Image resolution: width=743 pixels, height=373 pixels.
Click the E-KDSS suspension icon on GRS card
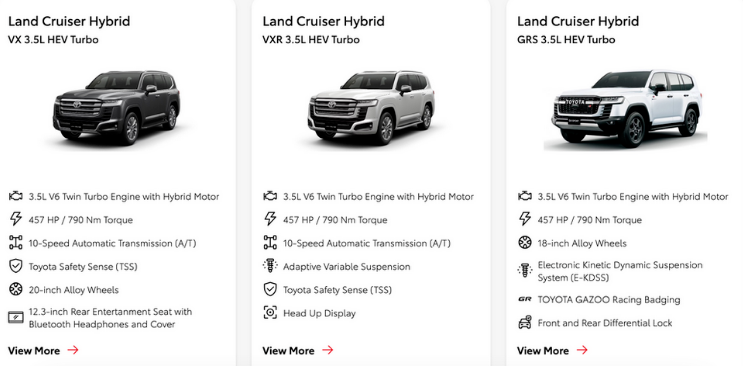tap(525, 271)
